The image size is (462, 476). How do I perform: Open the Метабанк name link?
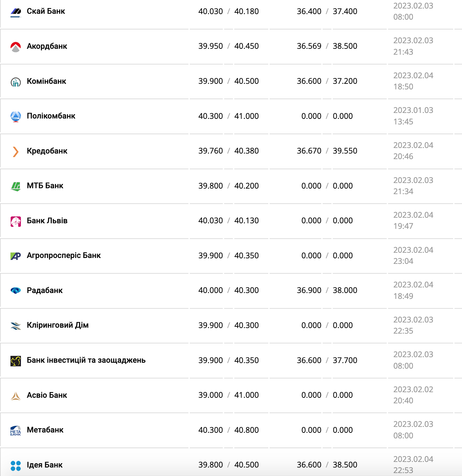[x=45, y=430]
